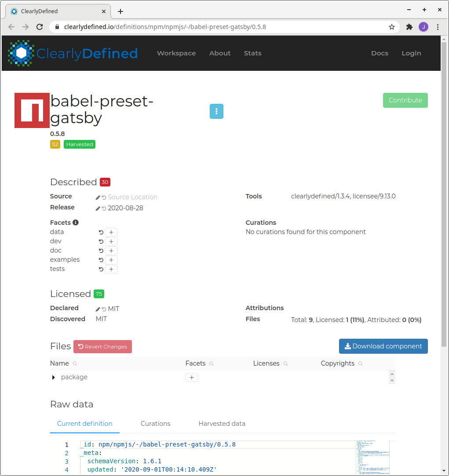This screenshot has width=449, height=476.
Task: Click the Harvested status badge
Action: pos(80,144)
